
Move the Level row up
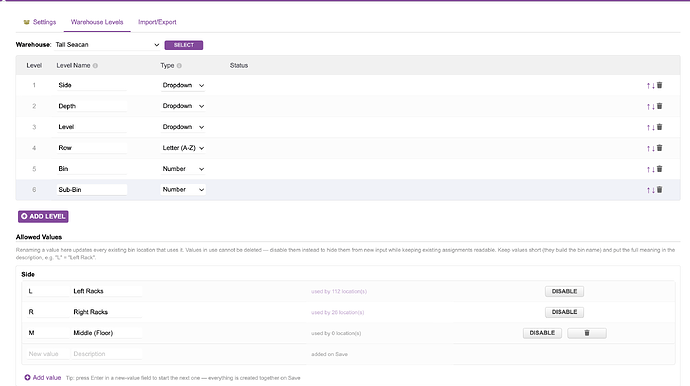point(648,127)
